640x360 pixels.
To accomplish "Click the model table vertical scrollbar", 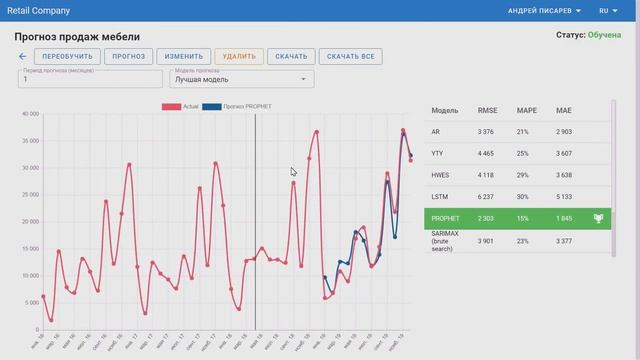I will 613,178.
